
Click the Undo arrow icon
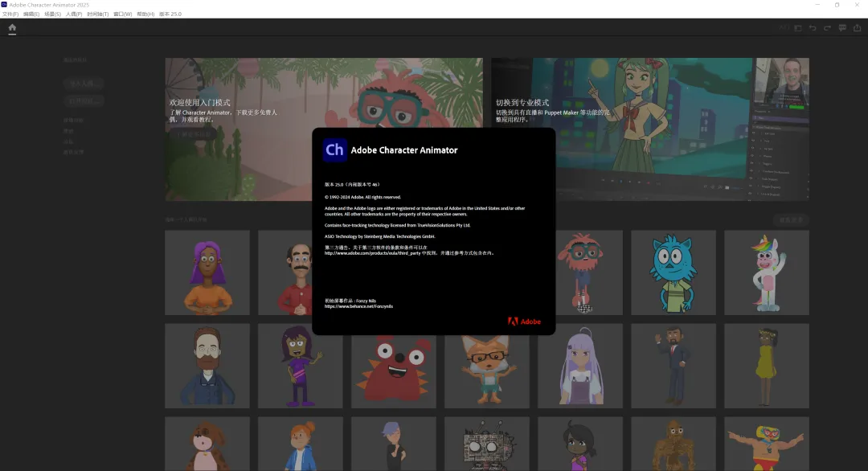(x=813, y=27)
